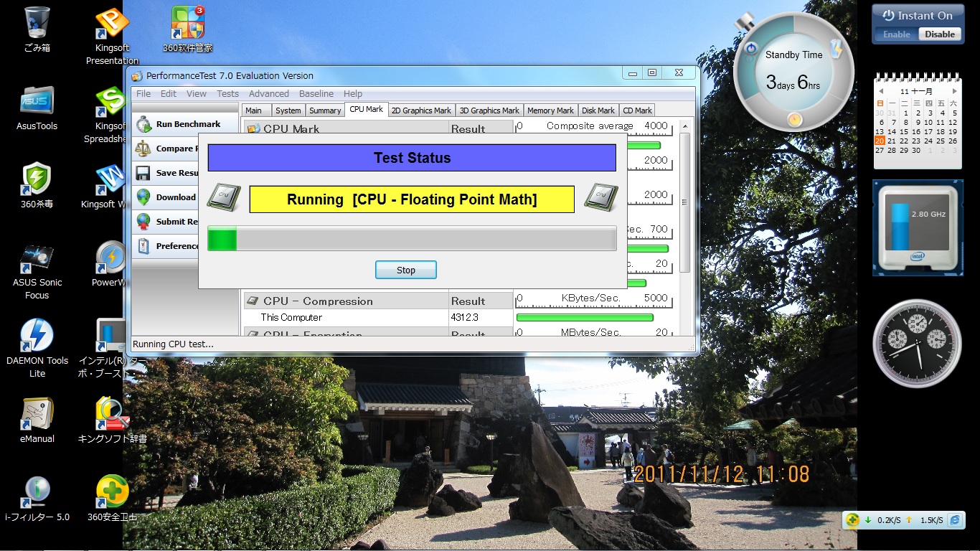Viewport: 980px width, 551px height.
Task: Switch to the Memory Mark tab
Action: pos(550,110)
